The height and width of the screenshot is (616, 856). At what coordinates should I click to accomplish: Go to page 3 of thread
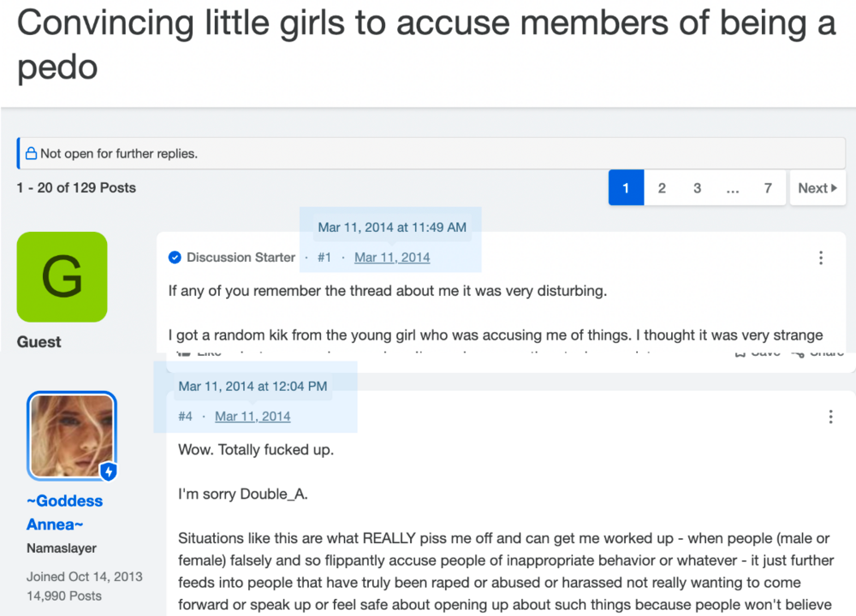[697, 188]
